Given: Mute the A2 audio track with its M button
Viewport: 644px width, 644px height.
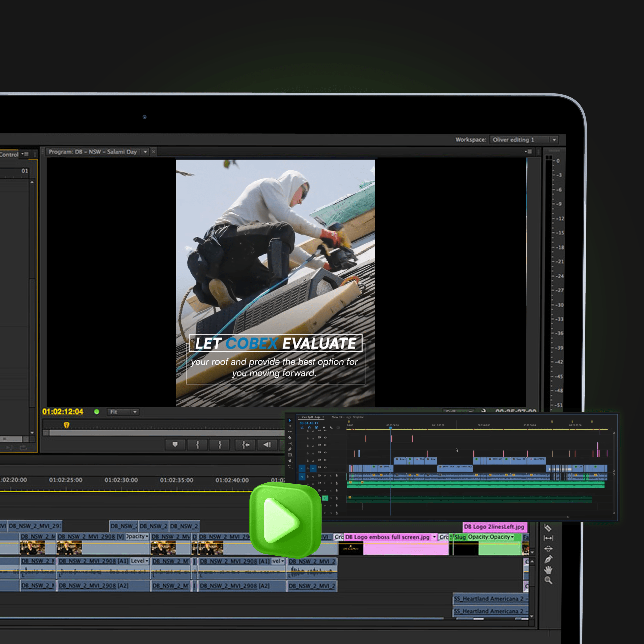Looking at the screenshot, I should tap(326, 484).
